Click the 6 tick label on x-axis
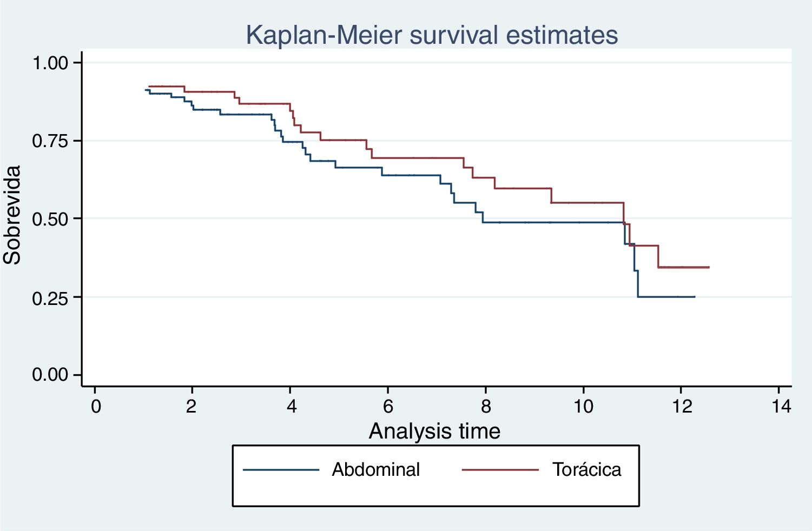The image size is (812, 531). coord(388,406)
